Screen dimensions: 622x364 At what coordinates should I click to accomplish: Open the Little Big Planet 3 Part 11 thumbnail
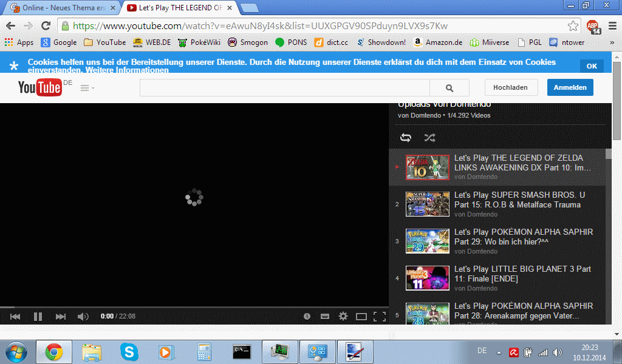427,278
